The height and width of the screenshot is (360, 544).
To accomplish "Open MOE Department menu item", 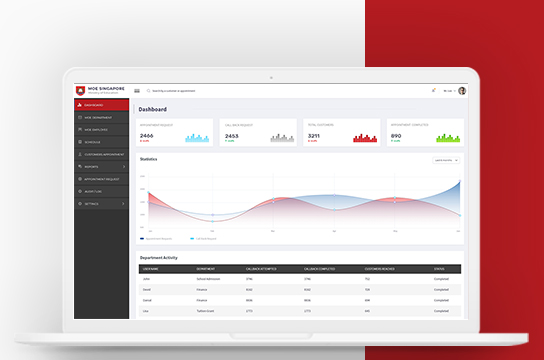I will pos(101,117).
